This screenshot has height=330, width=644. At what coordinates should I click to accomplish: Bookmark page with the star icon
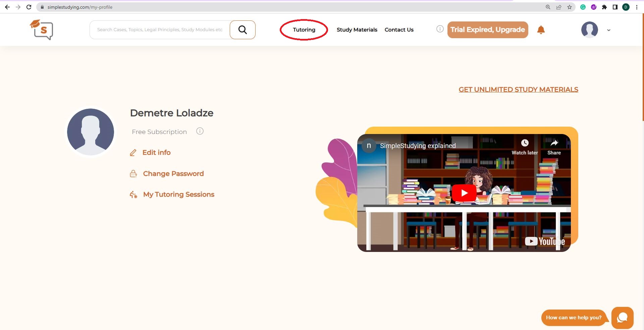click(570, 7)
